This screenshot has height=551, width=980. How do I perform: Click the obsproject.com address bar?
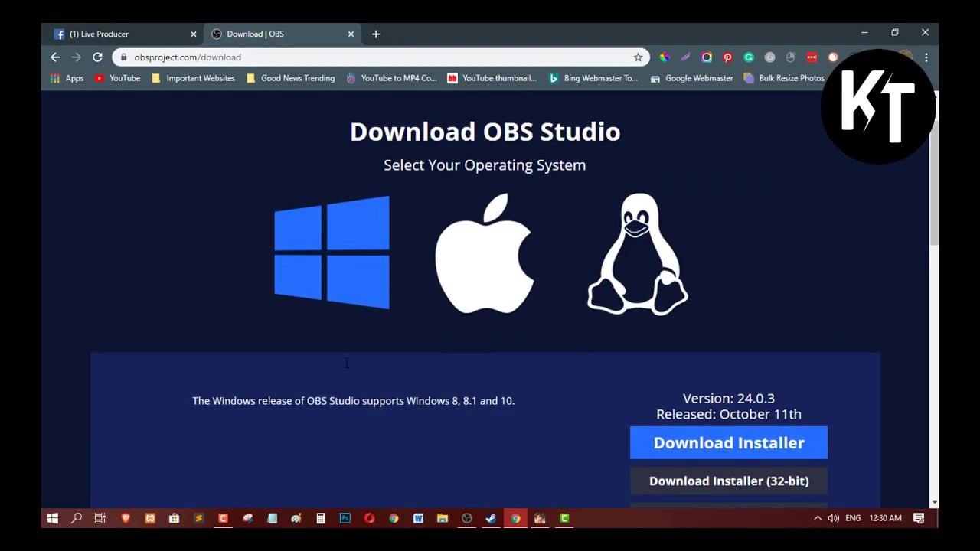(381, 57)
